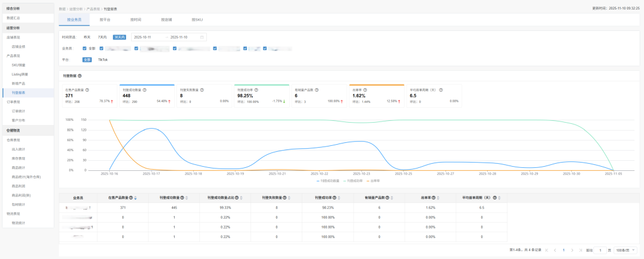Image resolution: width=644 pixels, height=259 pixels.
Task: Filter platform by TikTok
Action: pos(103,60)
